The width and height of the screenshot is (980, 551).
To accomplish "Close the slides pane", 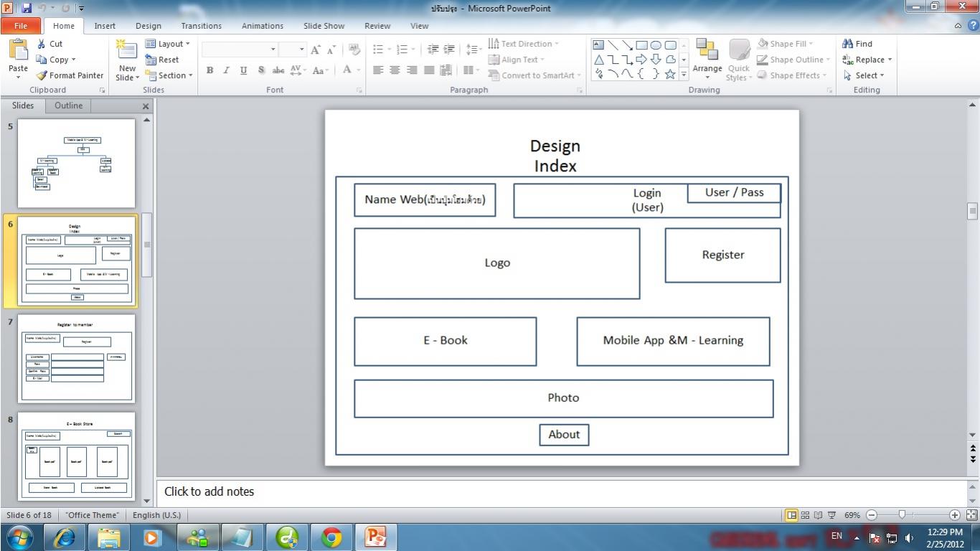I will coord(146,106).
